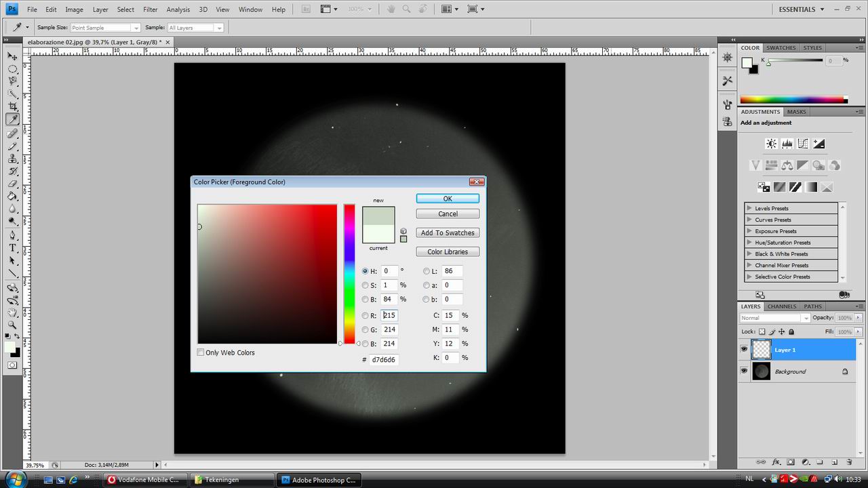Open Tekeningen taskbar button
The height and width of the screenshot is (488, 868).
pos(231,480)
